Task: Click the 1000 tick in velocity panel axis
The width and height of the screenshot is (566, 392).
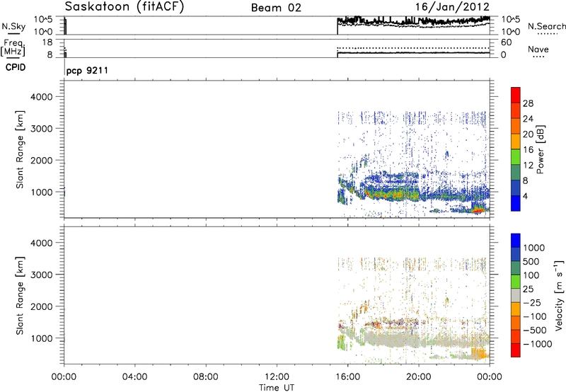Action: pos(41,338)
